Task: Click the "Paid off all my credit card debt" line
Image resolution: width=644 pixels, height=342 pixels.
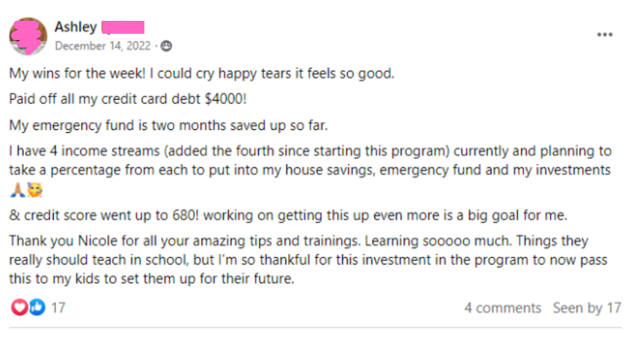Action: (128, 100)
